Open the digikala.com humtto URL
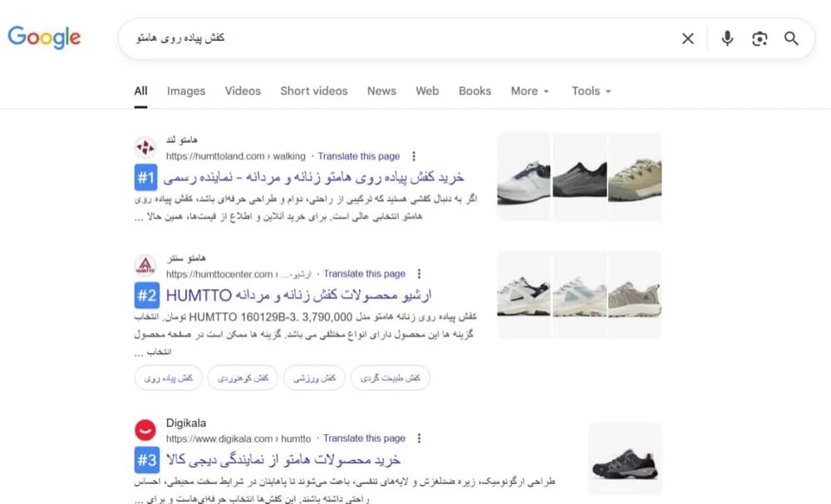Viewport: 831px width, 504px height. (238, 438)
